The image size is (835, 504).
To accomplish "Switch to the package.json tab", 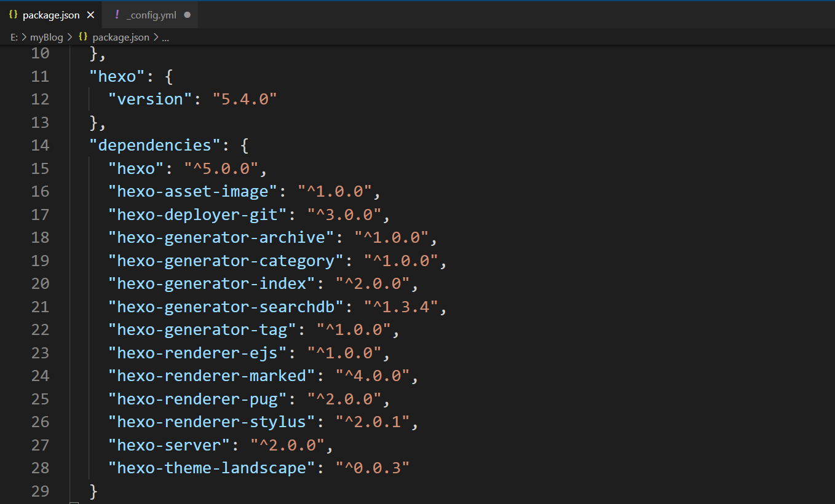I will pyautogui.click(x=51, y=15).
